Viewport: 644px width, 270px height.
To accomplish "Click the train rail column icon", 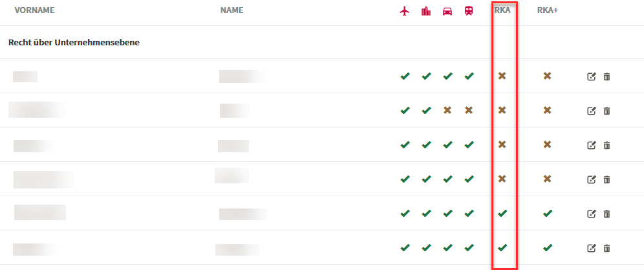I will (x=469, y=11).
